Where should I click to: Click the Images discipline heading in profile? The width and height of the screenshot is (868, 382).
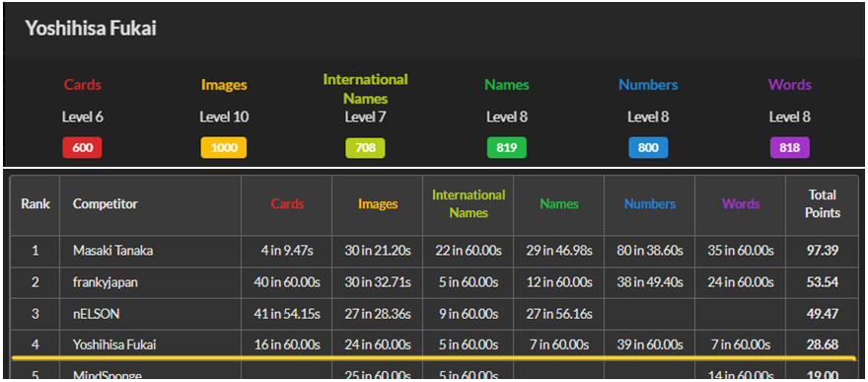coord(224,85)
